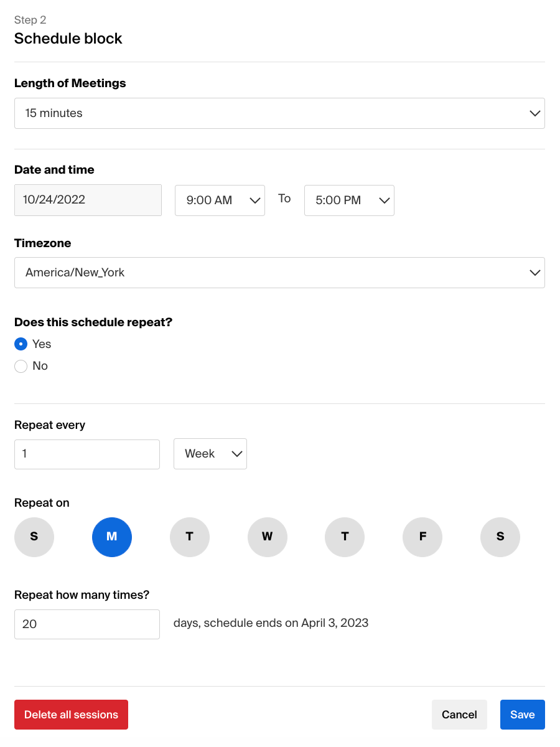Deselect Monday from the repeat days
This screenshot has height=747, width=560.
tap(112, 537)
